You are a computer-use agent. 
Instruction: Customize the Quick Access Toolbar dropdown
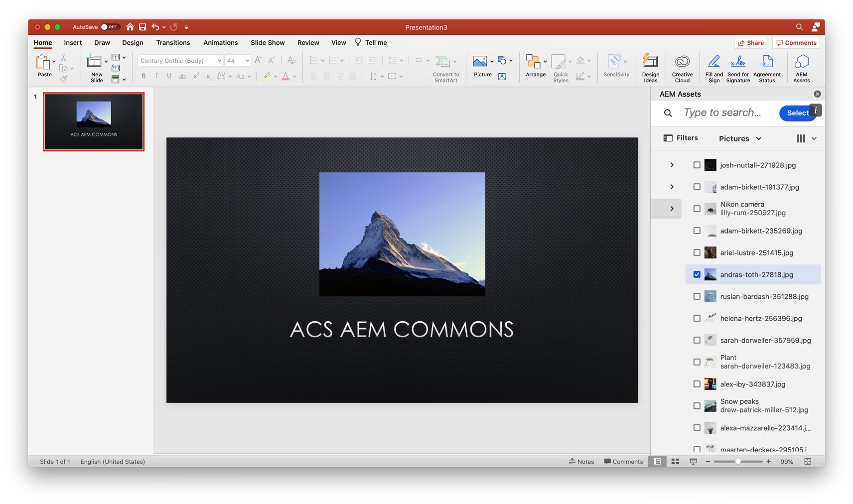186,27
